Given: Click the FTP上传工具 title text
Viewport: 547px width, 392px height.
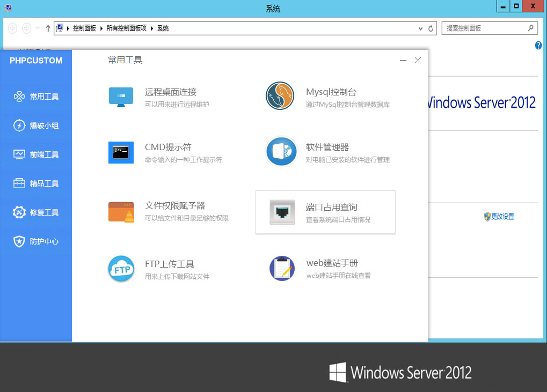Looking at the screenshot, I should [x=170, y=264].
